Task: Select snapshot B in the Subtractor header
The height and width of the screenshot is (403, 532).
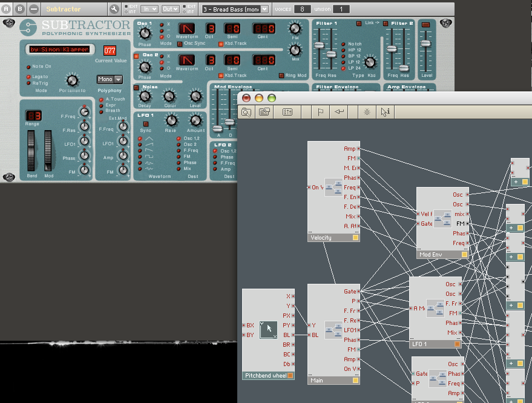Action: 20,9
